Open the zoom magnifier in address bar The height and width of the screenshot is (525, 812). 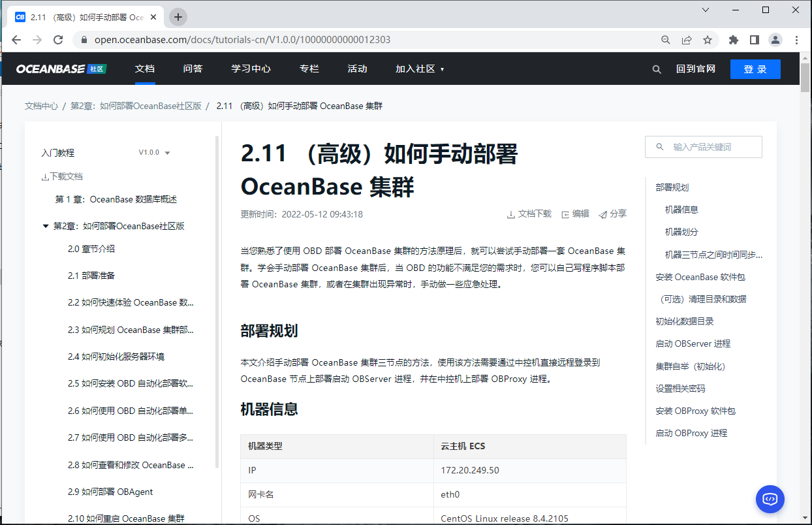pos(666,40)
